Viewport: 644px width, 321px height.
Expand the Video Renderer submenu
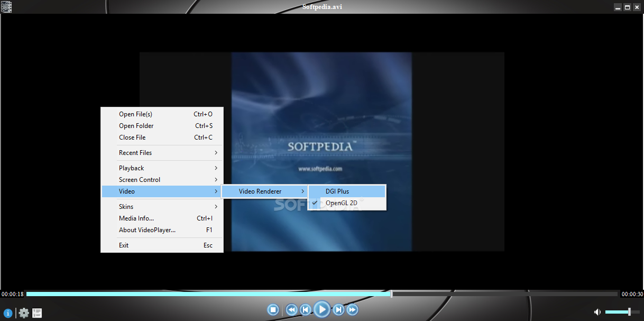[264, 191]
